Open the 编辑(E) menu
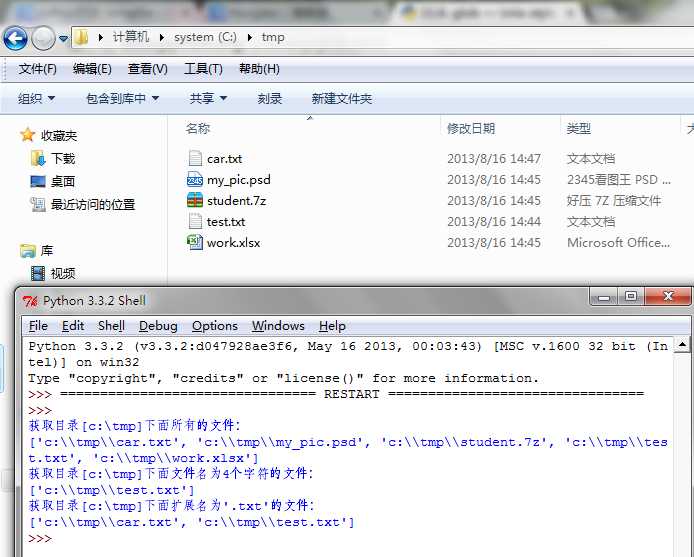Screen dimensions: 694x557 pyautogui.click(x=92, y=69)
